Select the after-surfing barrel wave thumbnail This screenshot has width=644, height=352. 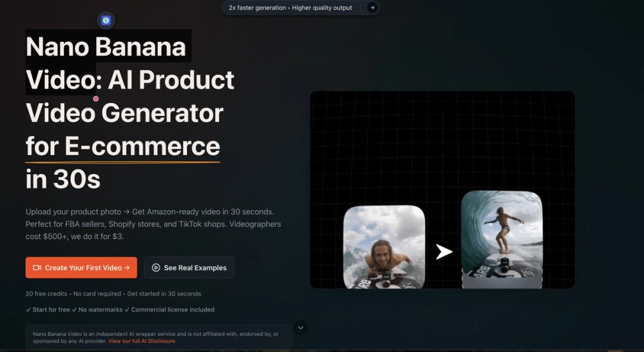tap(502, 239)
